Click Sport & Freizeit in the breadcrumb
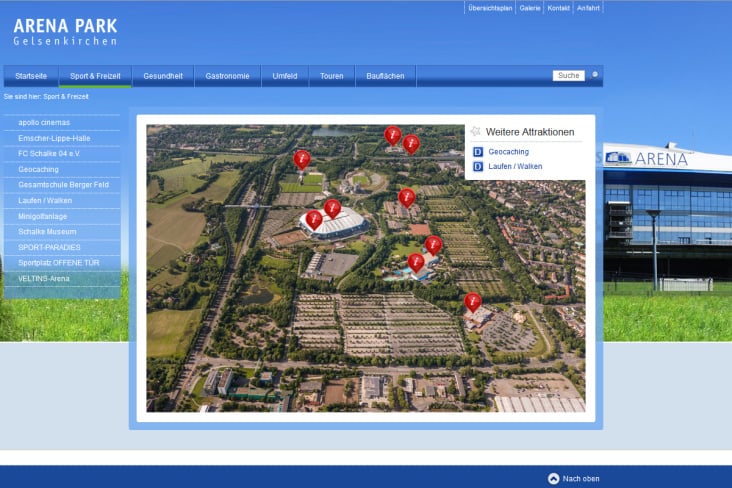Screen dimensions: 732x488 [66, 97]
